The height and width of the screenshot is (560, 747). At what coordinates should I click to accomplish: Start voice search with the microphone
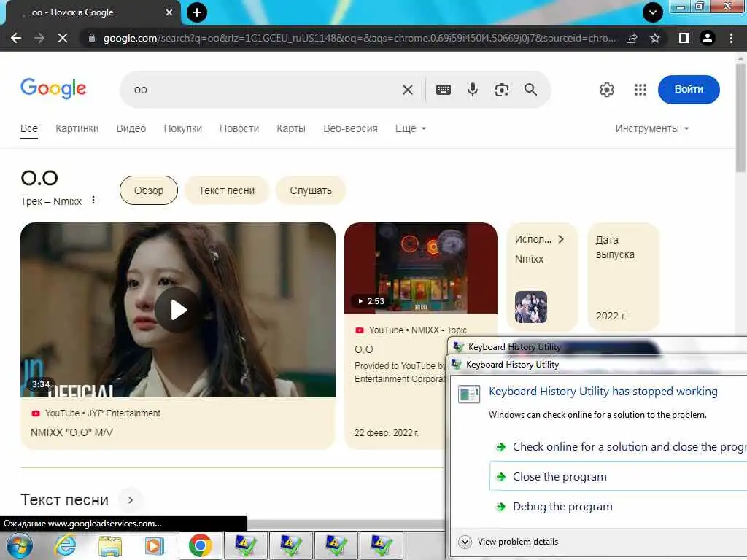pos(473,90)
